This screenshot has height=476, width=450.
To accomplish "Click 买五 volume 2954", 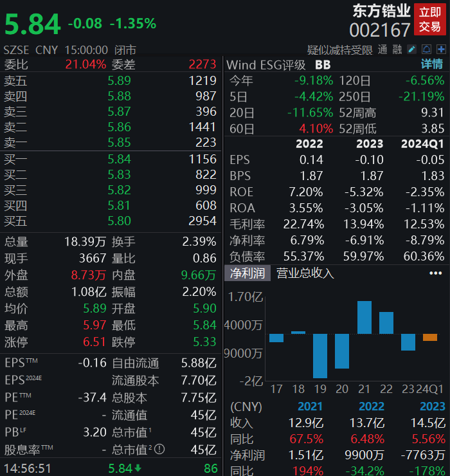I will point(203,221).
